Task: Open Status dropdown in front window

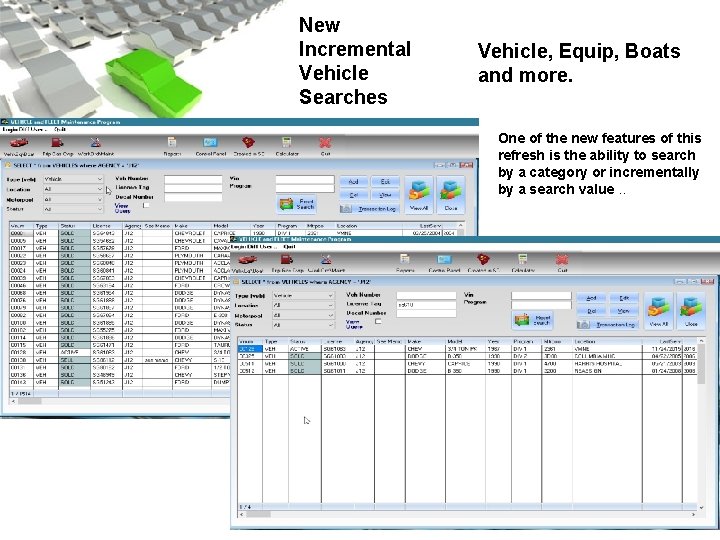Action: 303,325
